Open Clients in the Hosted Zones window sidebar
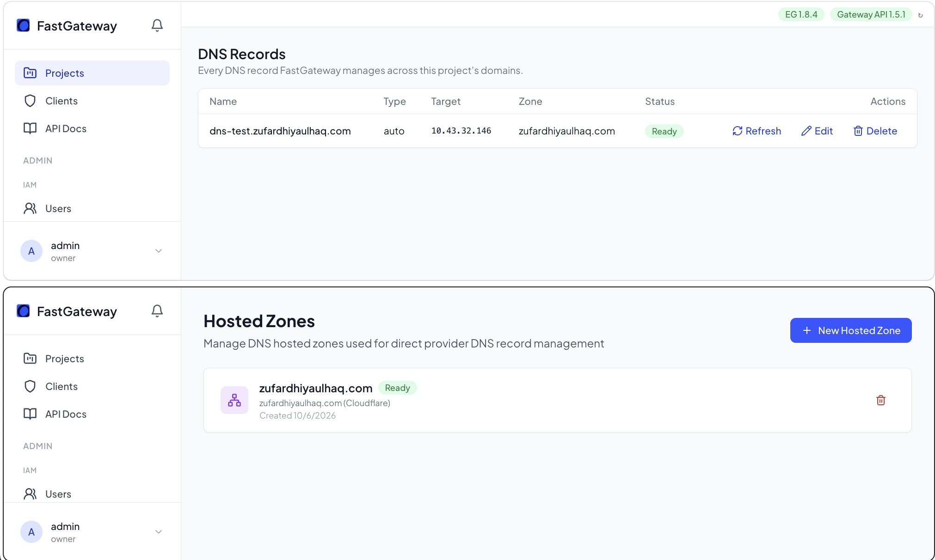 pyautogui.click(x=92, y=386)
